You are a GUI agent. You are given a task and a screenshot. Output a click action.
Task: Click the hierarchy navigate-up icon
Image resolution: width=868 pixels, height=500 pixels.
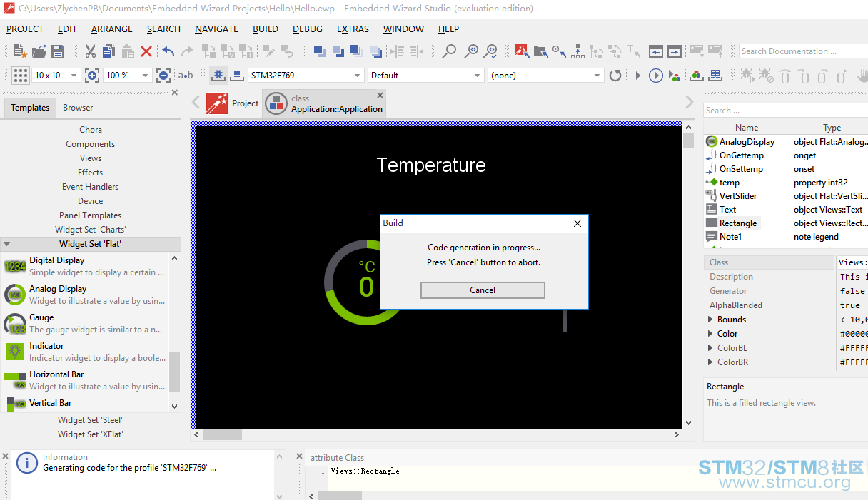tap(577, 51)
